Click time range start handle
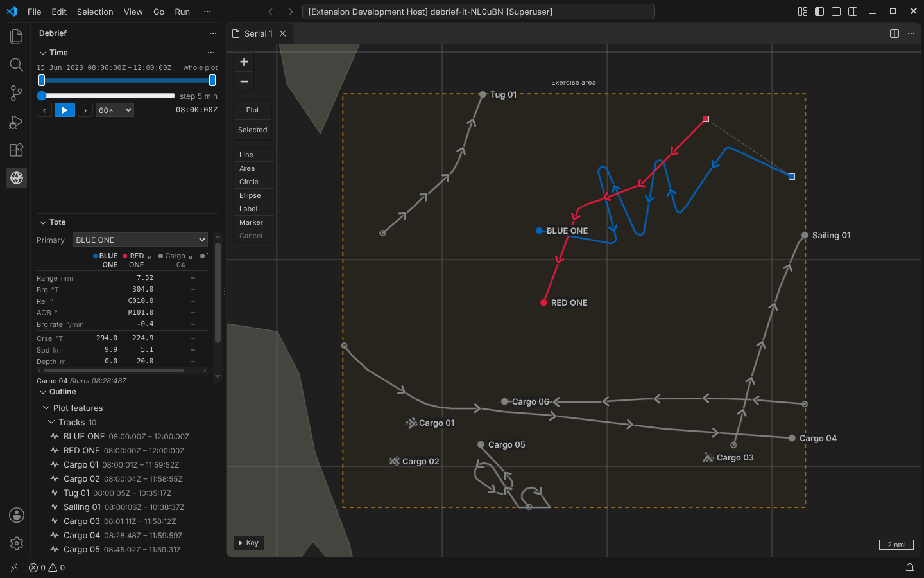The image size is (924, 578). tap(42, 80)
